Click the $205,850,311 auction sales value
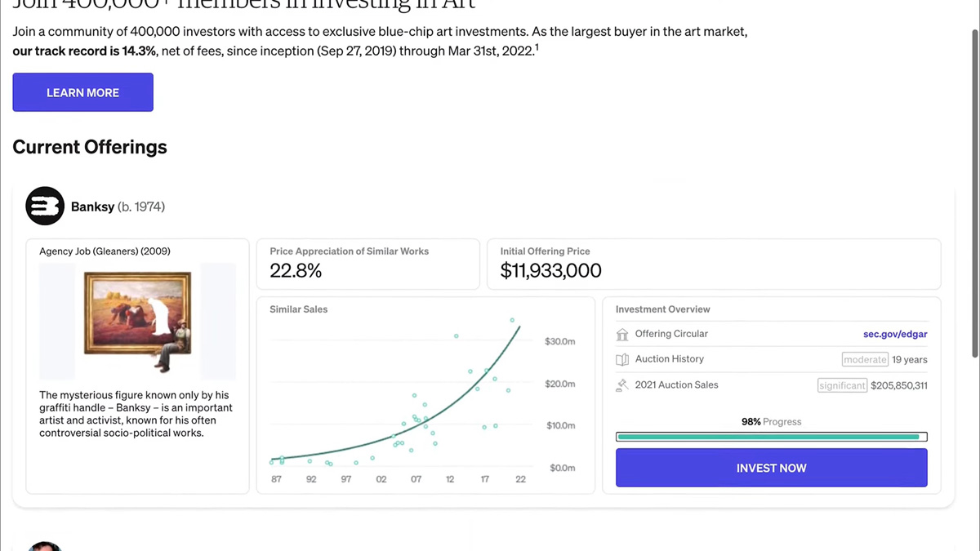980x551 pixels. [x=899, y=385]
